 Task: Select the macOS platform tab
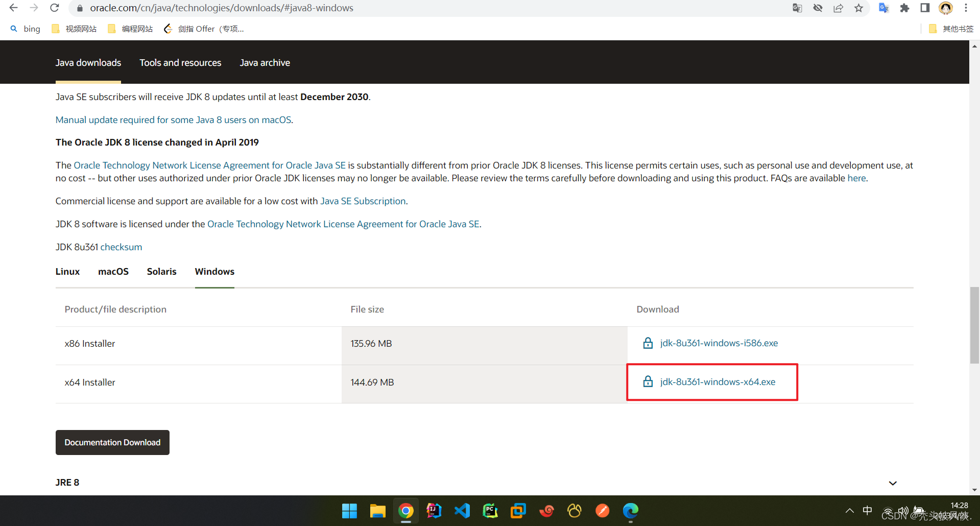click(x=113, y=271)
